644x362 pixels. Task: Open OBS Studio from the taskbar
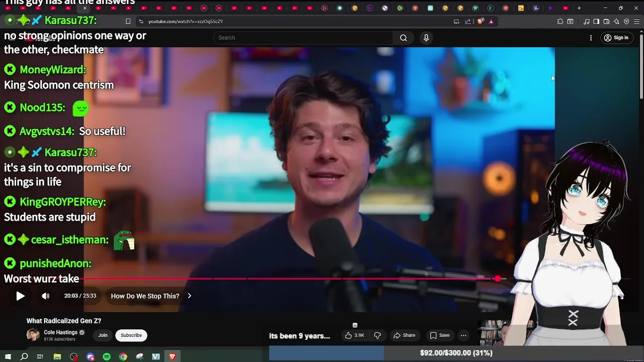tap(74, 356)
